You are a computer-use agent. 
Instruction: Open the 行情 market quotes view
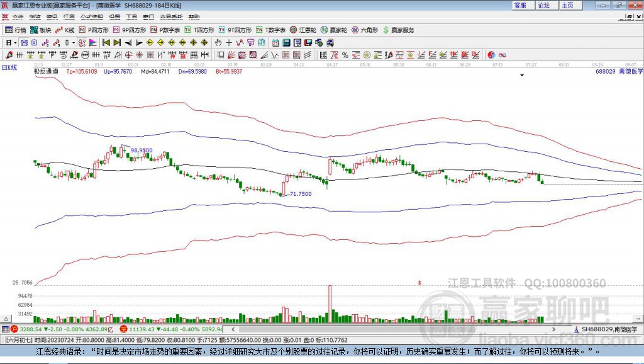(x=15, y=30)
